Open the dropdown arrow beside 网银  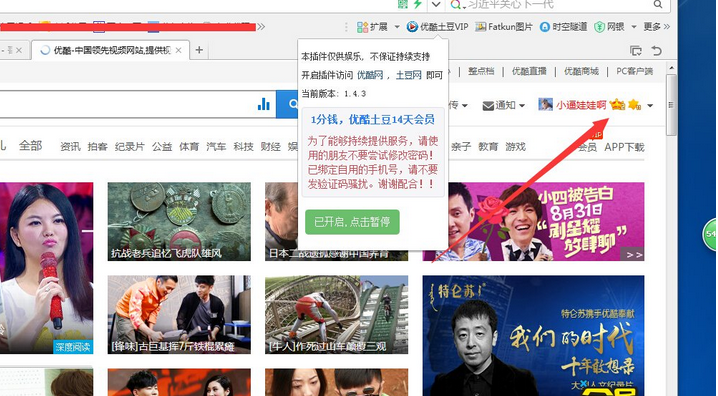tap(634, 27)
